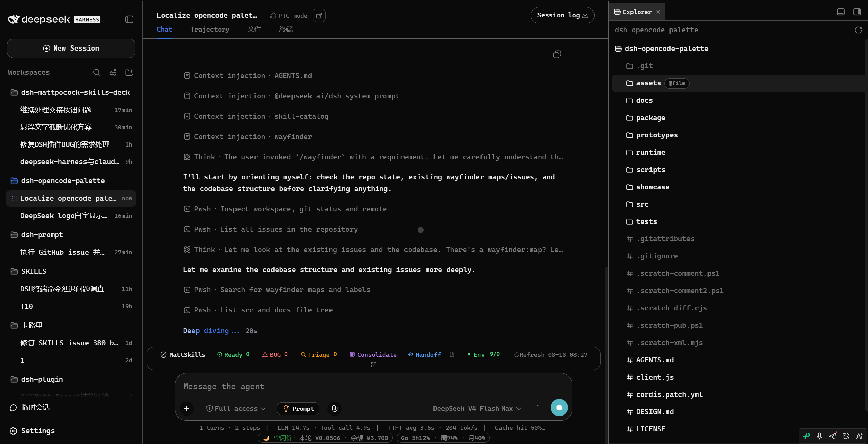Viewport: 868px width, 444px height.
Task: Toggle bottom panel layout icon
Action: pos(841,12)
